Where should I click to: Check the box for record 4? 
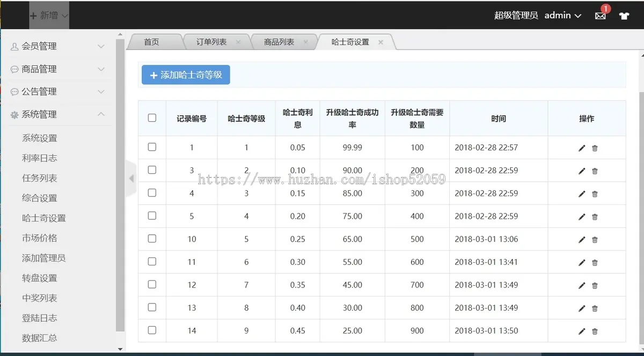(152, 192)
